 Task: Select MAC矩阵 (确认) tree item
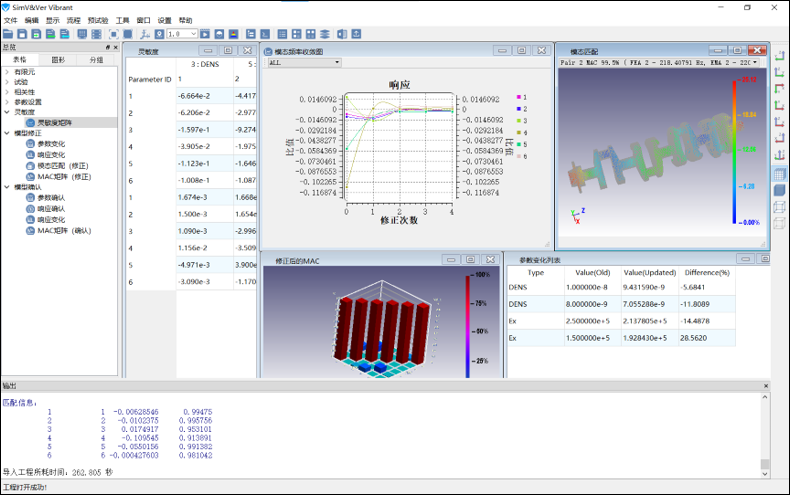(x=64, y=231)
